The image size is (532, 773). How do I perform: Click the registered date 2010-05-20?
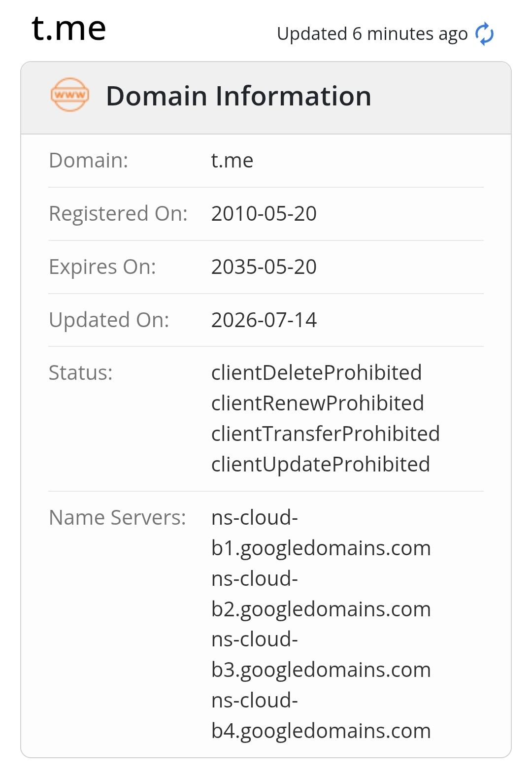(x=264, y=214)
